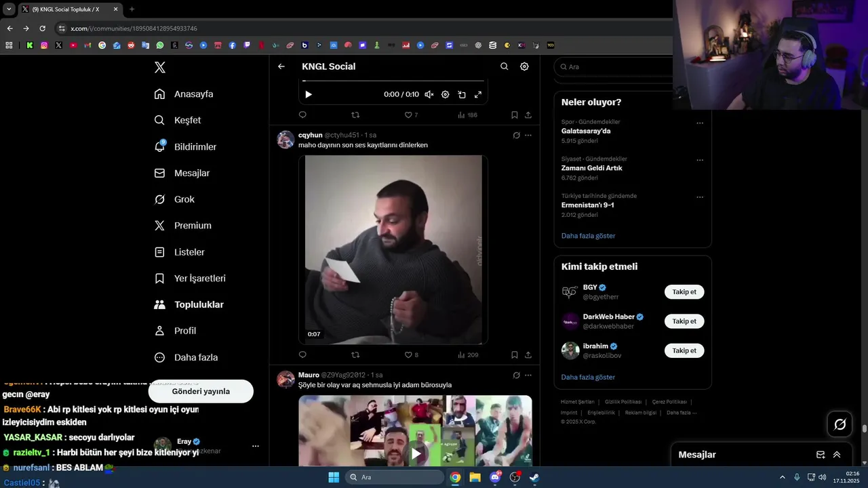
Task: Go back from KNGL Social community
Action: click(281, 66)
